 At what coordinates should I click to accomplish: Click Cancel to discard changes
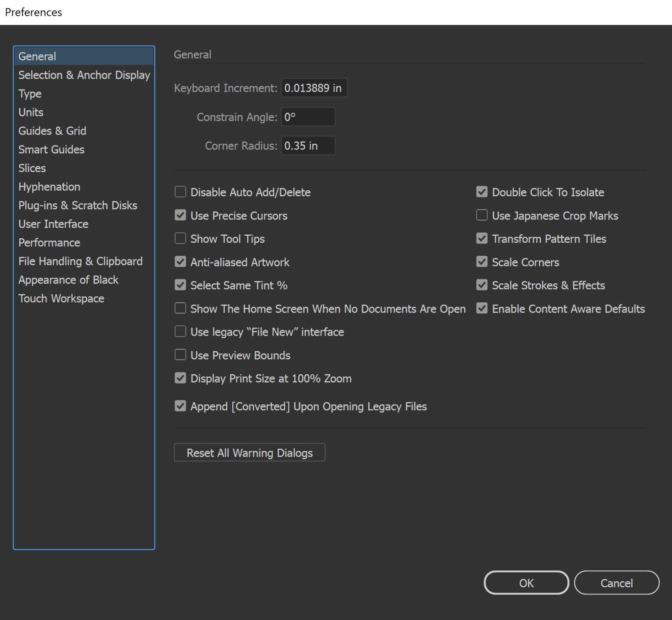(x=617, y=583)
